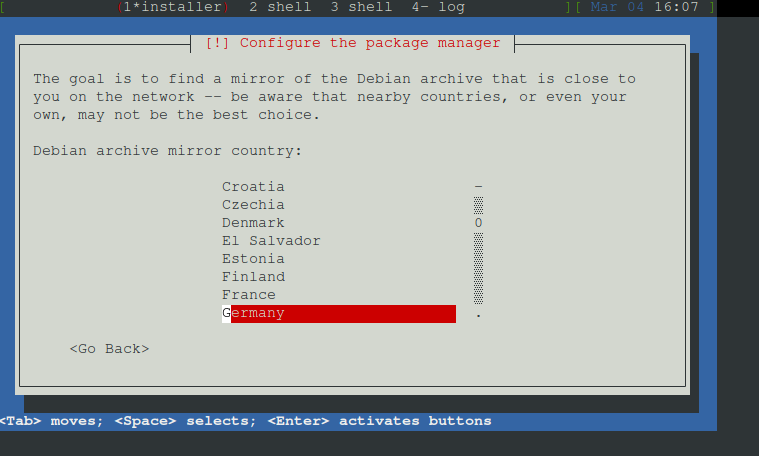Pick El Salvador from the list
This screenshot has height=456, width=759.
click(271, 241)
